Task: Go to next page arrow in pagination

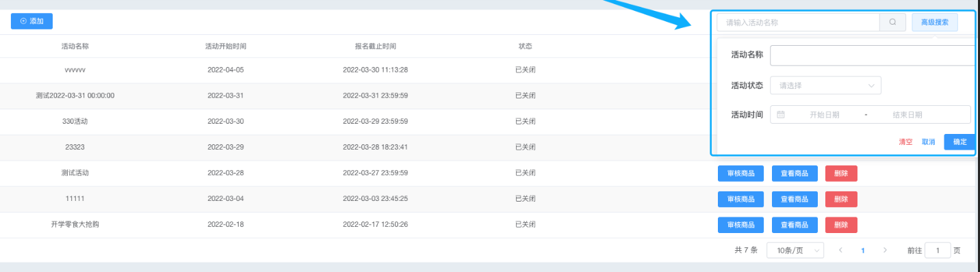Action: click(x=885, y=250)
